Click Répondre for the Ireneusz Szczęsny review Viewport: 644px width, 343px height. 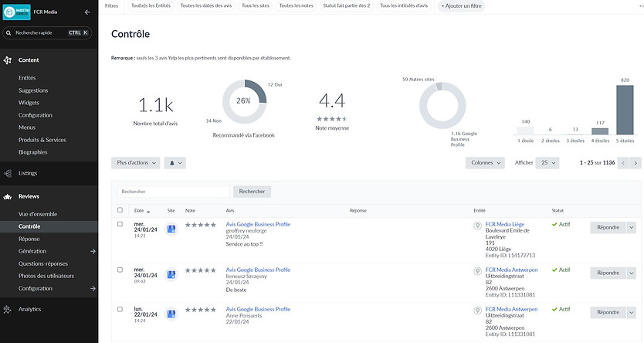(x=608, y=273)
